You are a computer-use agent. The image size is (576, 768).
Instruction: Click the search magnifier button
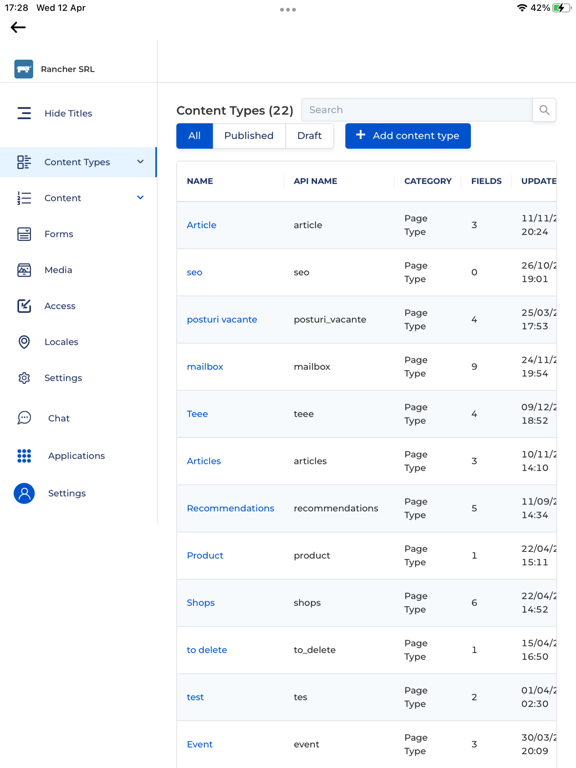(544, 110)
